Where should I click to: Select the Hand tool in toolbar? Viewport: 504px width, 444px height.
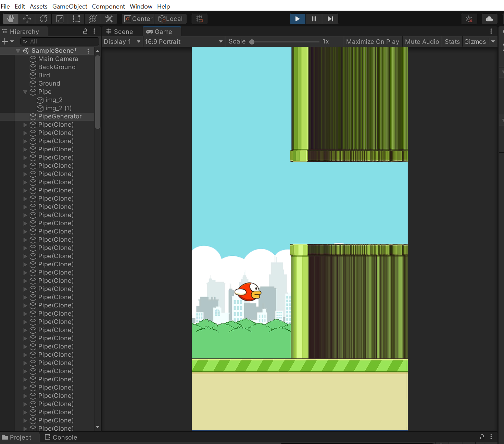pos(11,19)
